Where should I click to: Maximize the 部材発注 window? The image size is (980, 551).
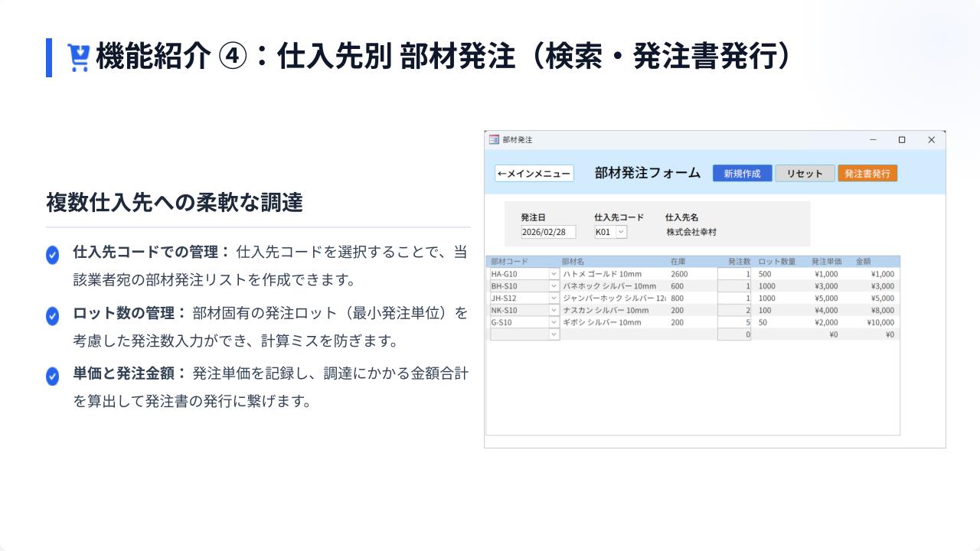(902, 140)
